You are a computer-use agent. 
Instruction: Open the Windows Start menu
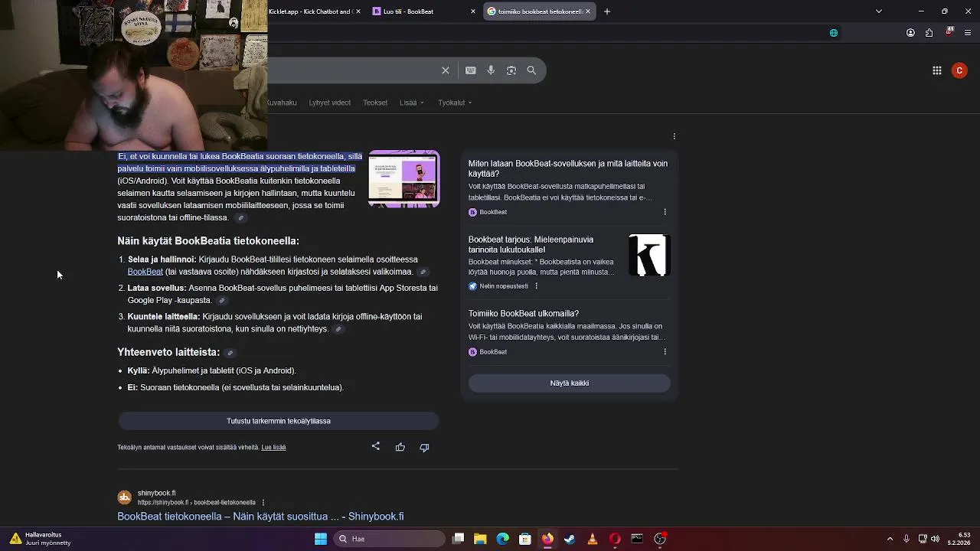click(x=321, y=539)
